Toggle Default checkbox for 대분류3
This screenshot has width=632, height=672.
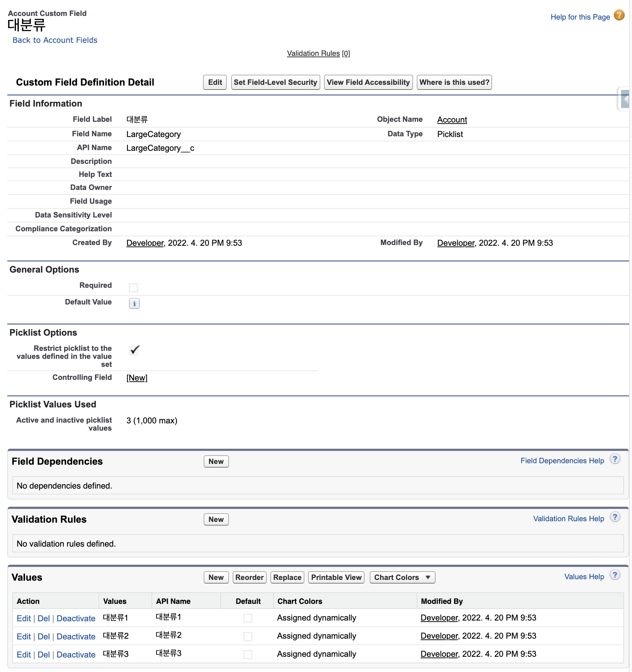pyautogui.click(x=248, y=654)
